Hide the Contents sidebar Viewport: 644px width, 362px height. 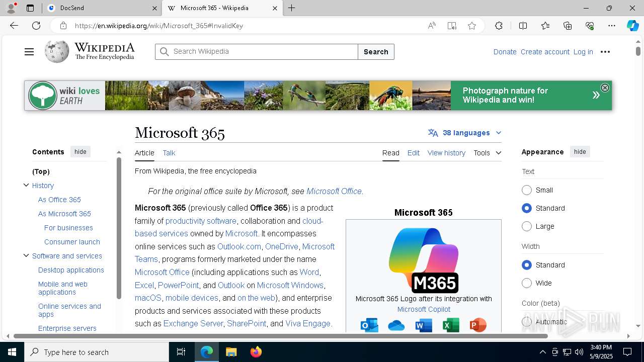click(x=80, y=152)
